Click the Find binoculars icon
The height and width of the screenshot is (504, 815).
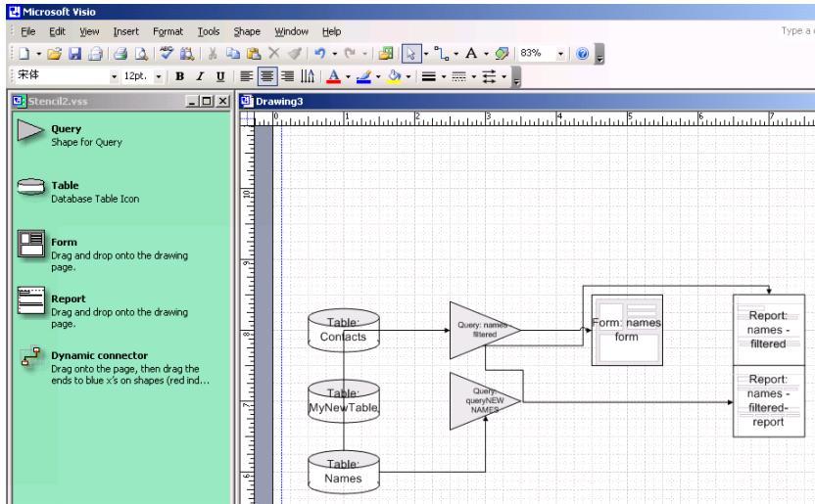(186, 54)
